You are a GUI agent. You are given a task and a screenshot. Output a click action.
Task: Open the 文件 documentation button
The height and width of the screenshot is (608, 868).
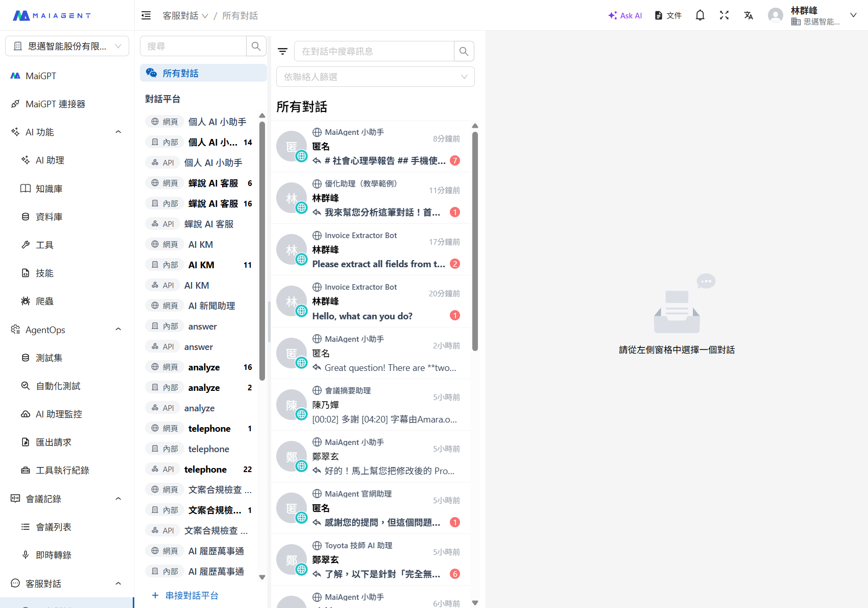pos(668,15)
